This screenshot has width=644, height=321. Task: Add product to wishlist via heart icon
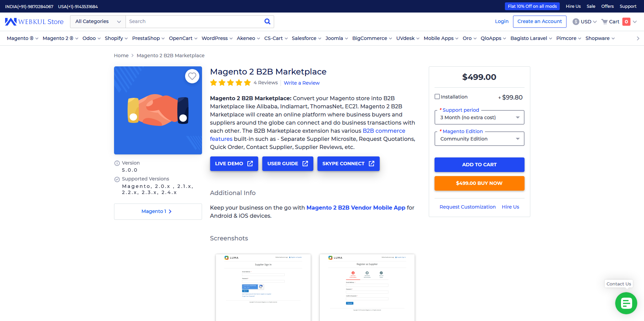point(192,76)
